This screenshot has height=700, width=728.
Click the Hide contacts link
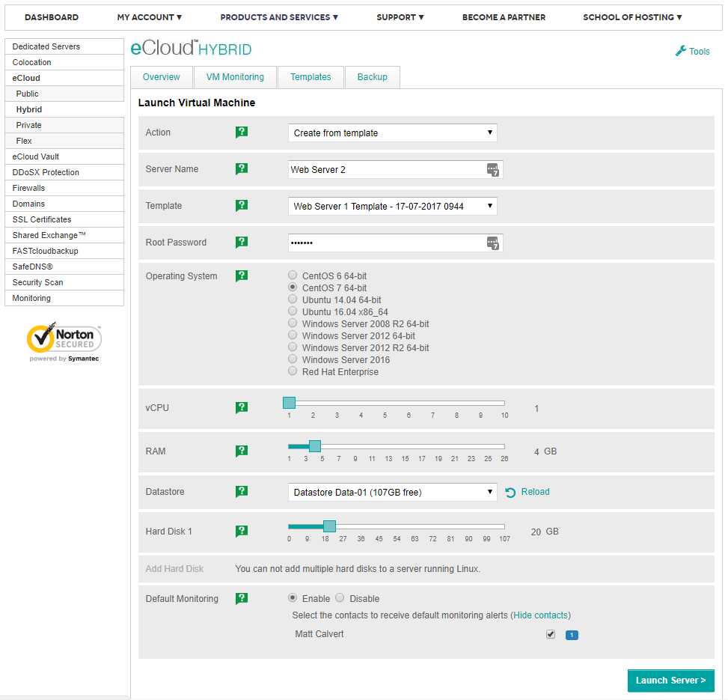coord(540,615)
